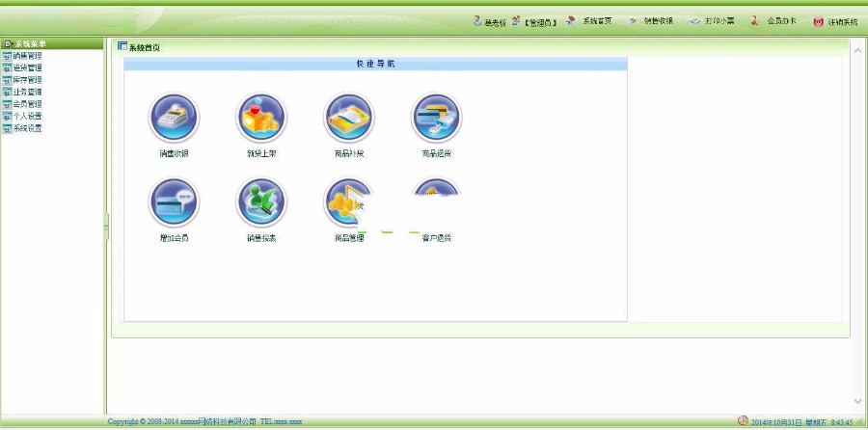Open the 销售报表 report icon
868x430 pixels.
tap(261, 202)
